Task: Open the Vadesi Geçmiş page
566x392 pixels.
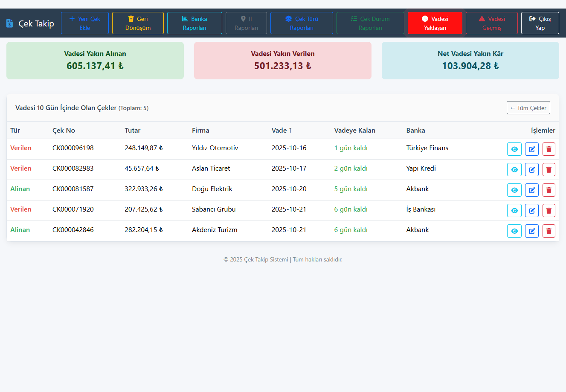Action: coord(491,23)
